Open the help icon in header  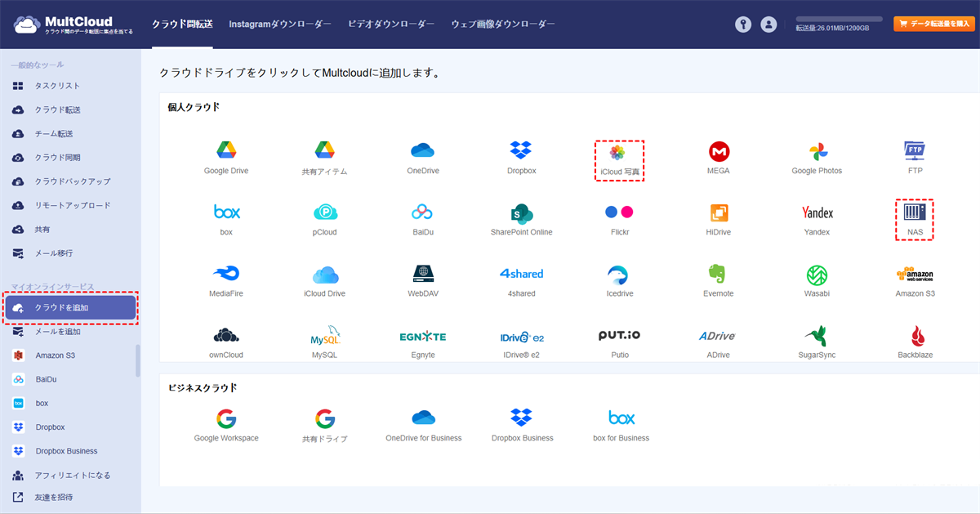pyautogui.click(x=742, y=25)
